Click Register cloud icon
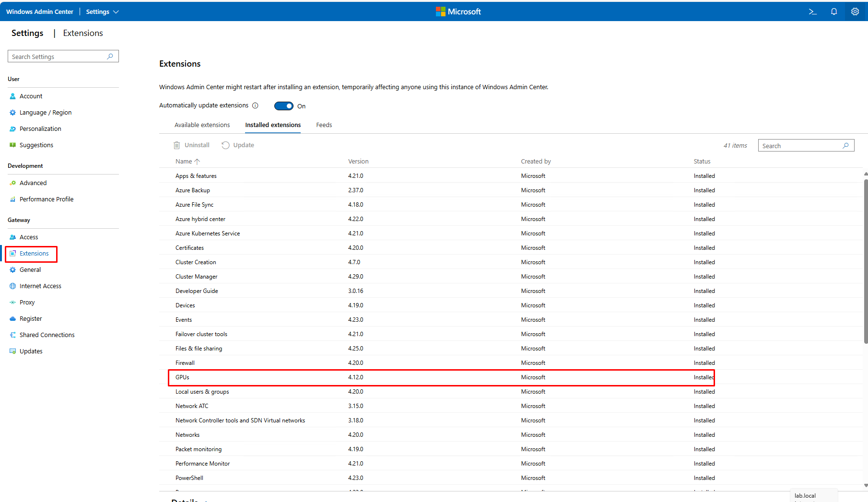The height and width of the screenshot is (502, 868). click(13, 319)
